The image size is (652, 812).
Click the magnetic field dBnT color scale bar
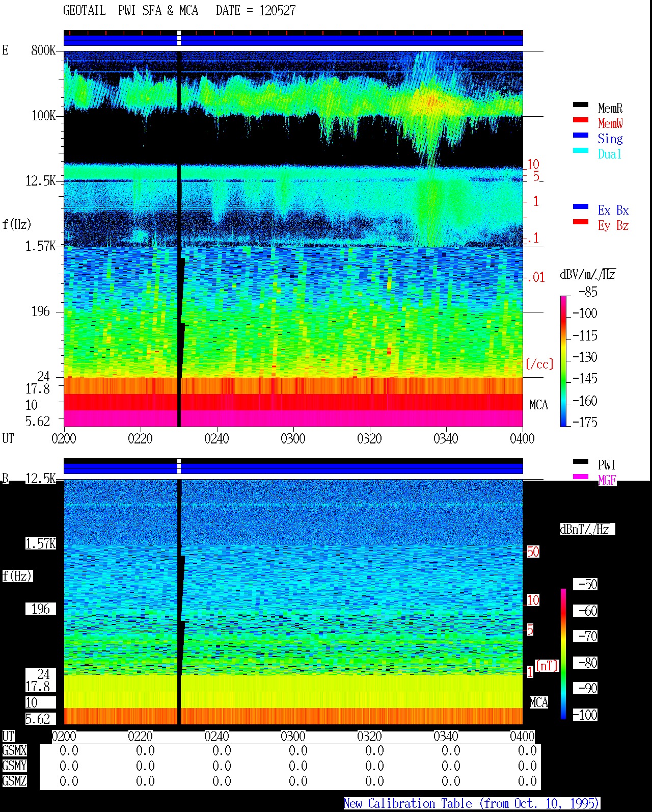(563, 654)
